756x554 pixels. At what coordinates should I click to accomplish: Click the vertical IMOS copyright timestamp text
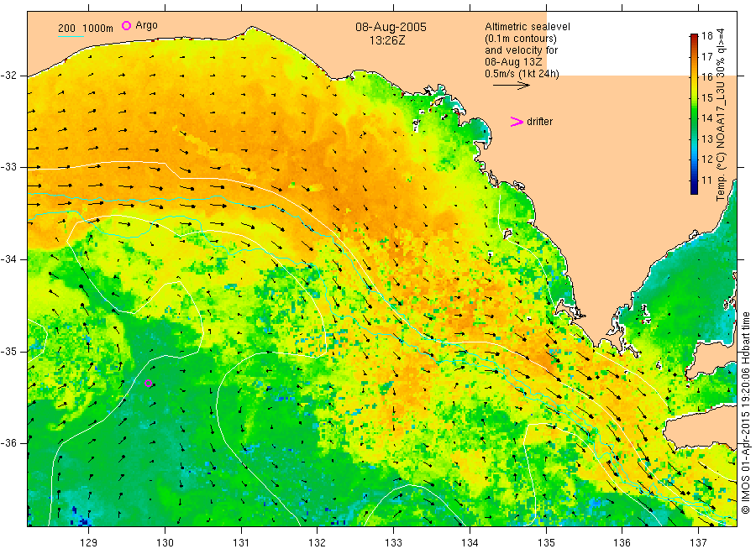click(x=745, y=413)
